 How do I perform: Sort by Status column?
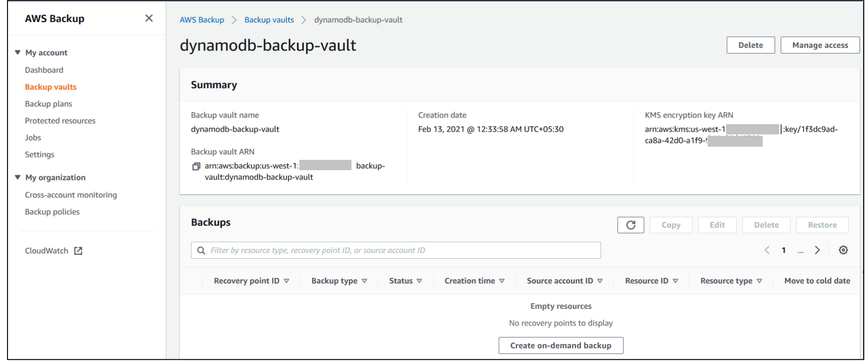tap(406, 281)
